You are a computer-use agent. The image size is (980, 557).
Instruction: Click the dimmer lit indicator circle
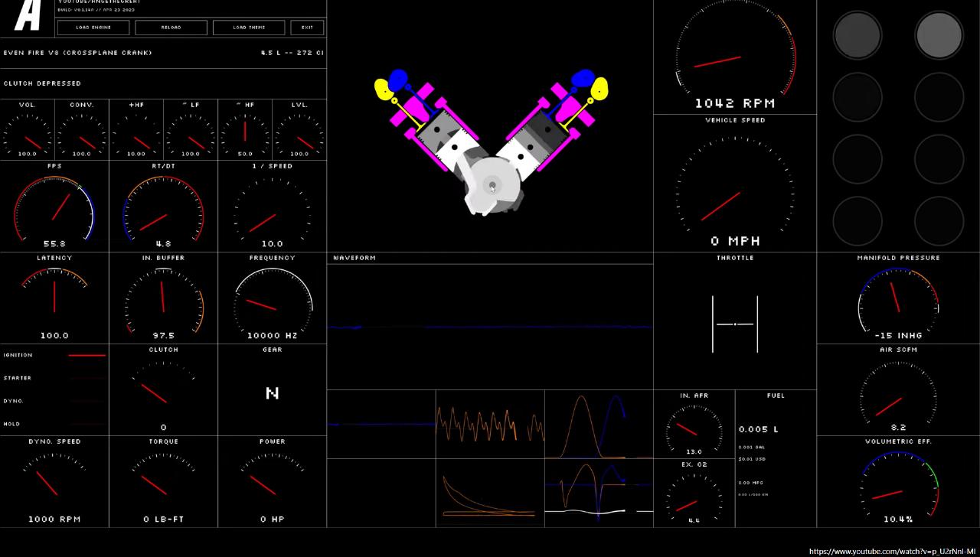coord(857,34)
